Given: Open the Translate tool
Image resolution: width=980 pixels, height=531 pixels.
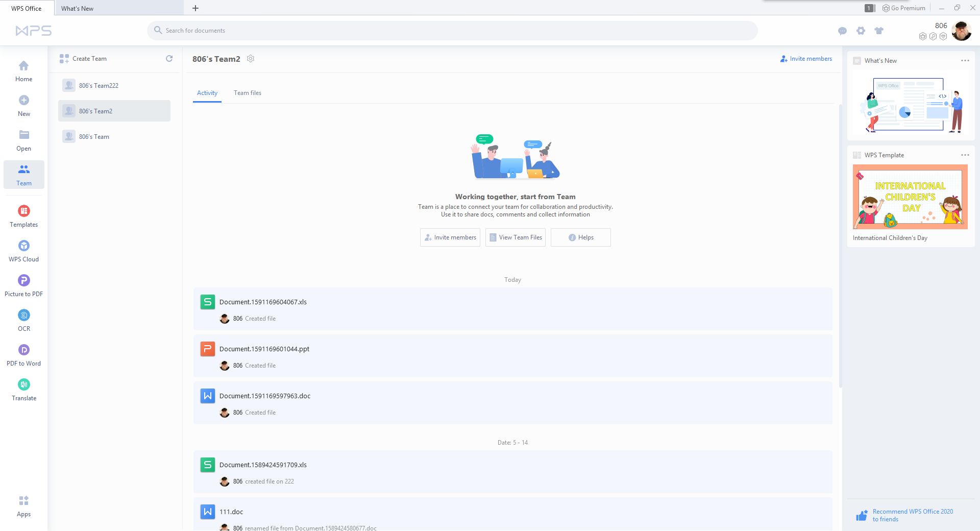Looking at the screenshot, I should (23, 390).
